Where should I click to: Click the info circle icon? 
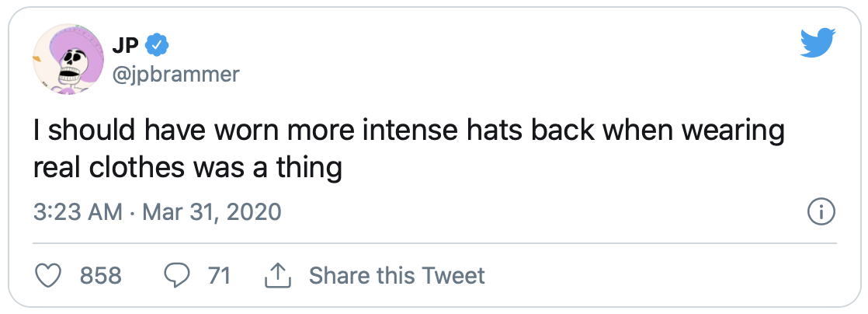click(821, 212)
